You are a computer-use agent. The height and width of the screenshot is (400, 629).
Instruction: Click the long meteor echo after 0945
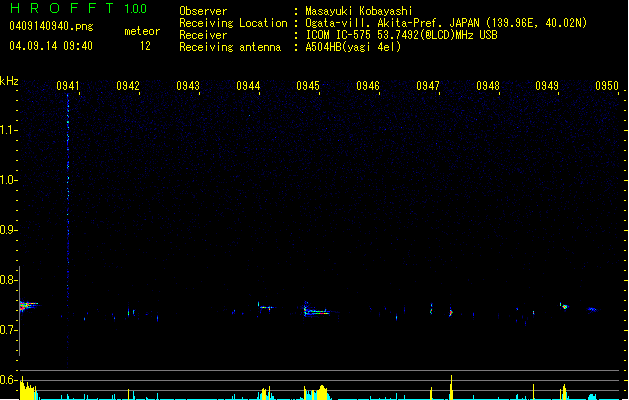316,311
